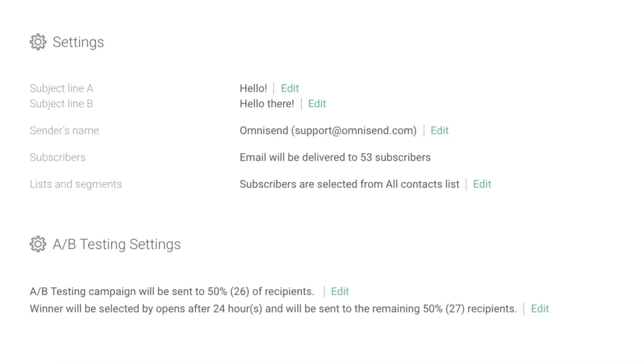Click the Omnisend support email sender text

(x=328, y=131)
